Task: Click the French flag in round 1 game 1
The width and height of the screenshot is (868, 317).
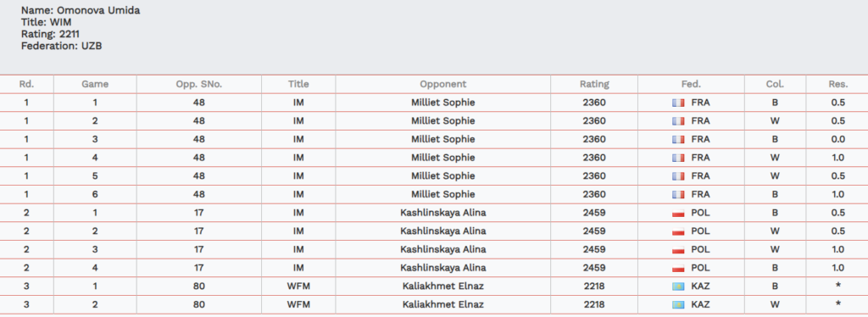Action: [x=678, y=103]
